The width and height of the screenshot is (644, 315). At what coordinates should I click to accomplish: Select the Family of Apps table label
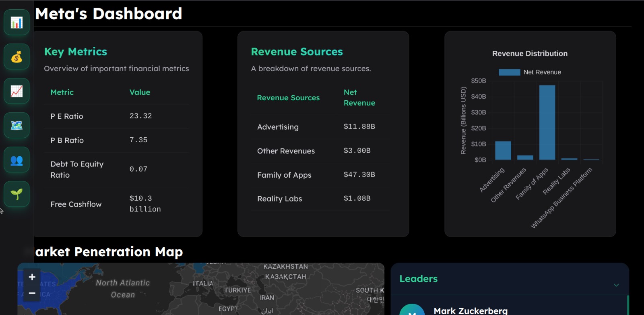coord(284,175)
